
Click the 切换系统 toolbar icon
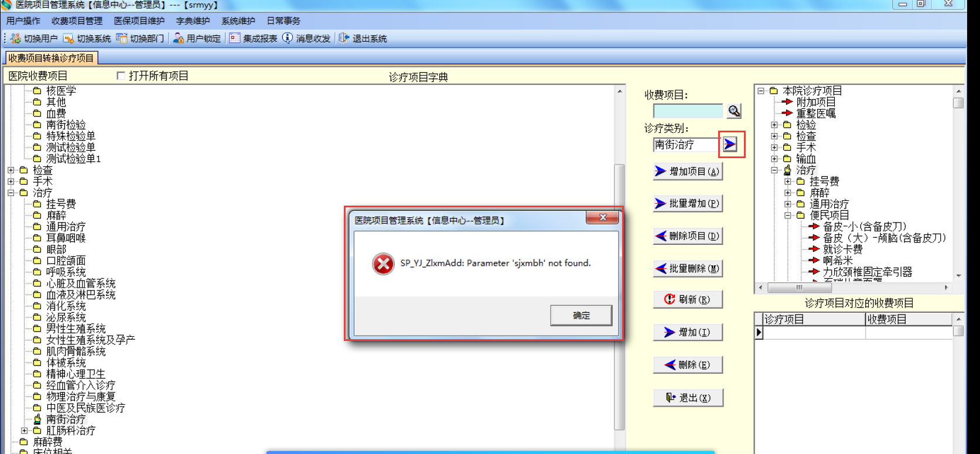click(87, 39)
